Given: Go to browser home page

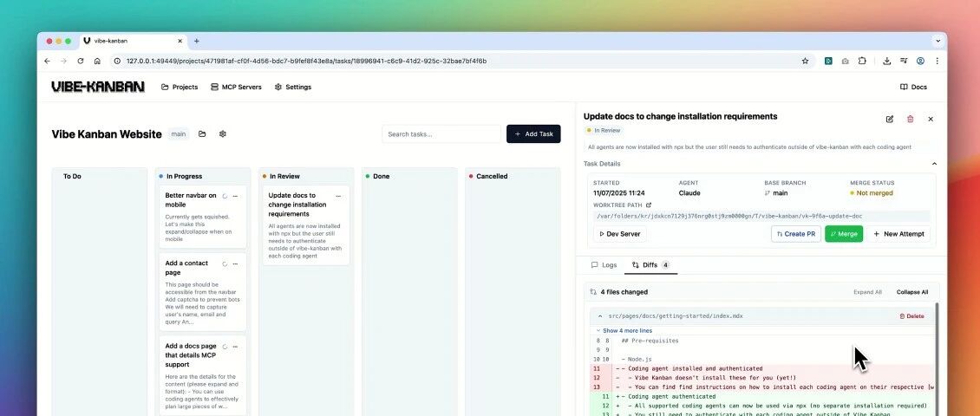Looking at the screenshot, I should pos(97,62).
